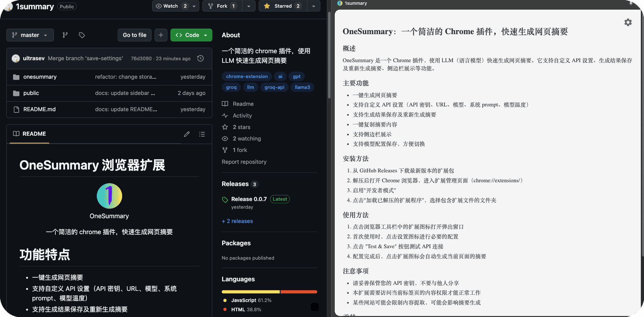
Task: Edit README with the pencil icon
Action: pyautogui.click(x=187, y=134)
